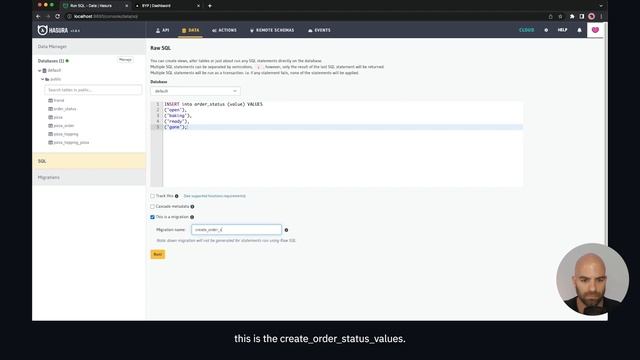Viewport: 640px width, 360px height.
Task: Click the pizza_order table icon
Action: pos(51,126)
